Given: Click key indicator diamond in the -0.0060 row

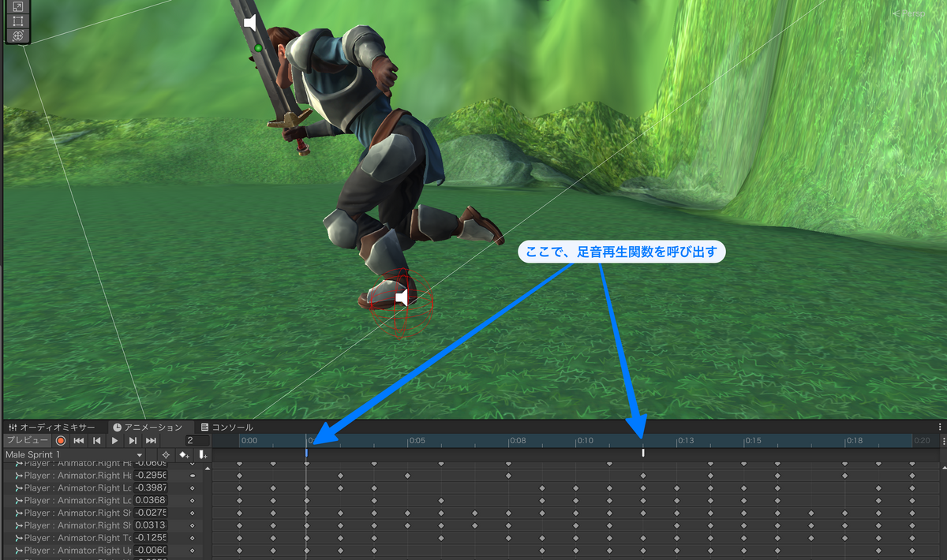Looking at the screenshot, I should pos(193,551).
